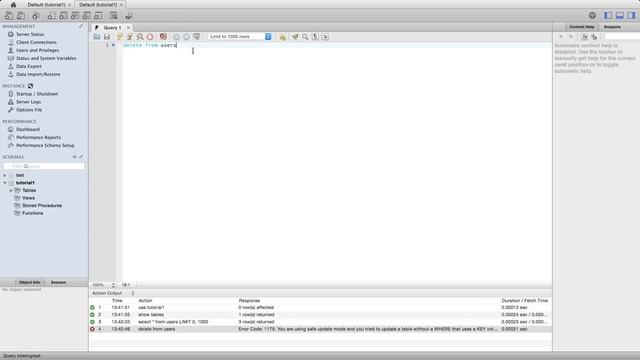Create a new SQL tab

[9, 16]
